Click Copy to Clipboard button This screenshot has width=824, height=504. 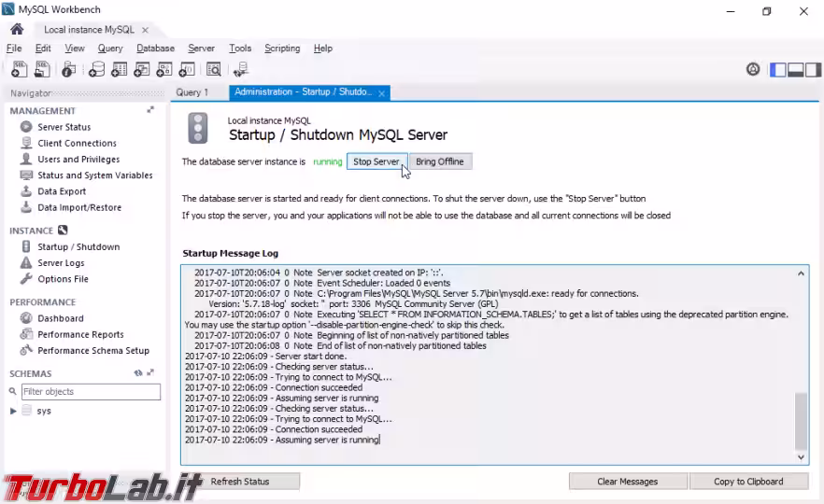point(748,482)
